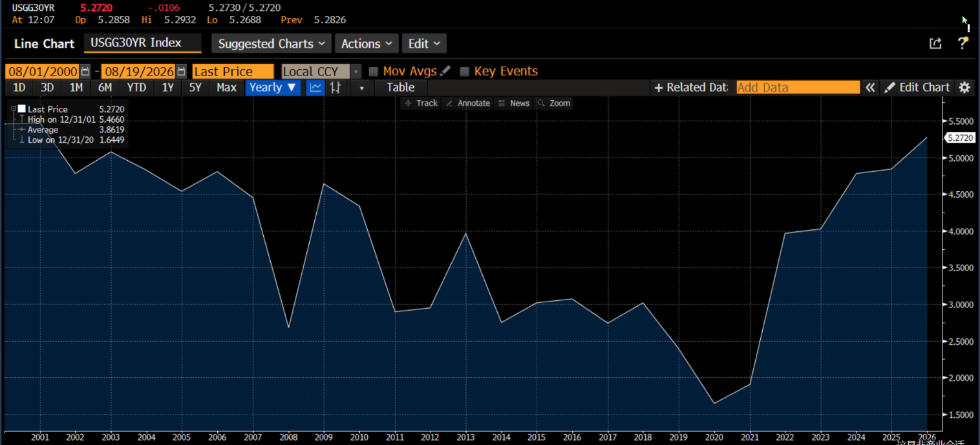
Task: Open the chart style dropdown arrow
Action: tap(361, 88)
